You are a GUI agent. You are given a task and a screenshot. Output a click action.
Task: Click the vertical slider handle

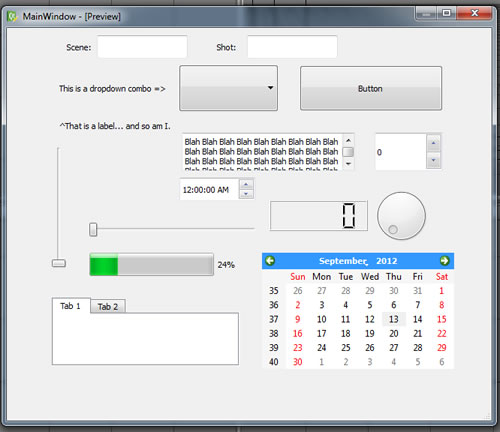pyautogui.click(x=59, y=263)
